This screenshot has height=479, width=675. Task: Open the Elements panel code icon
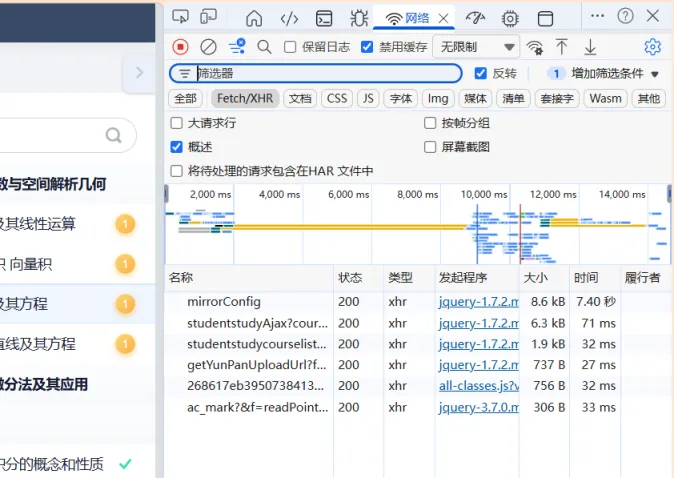point(289,19)
